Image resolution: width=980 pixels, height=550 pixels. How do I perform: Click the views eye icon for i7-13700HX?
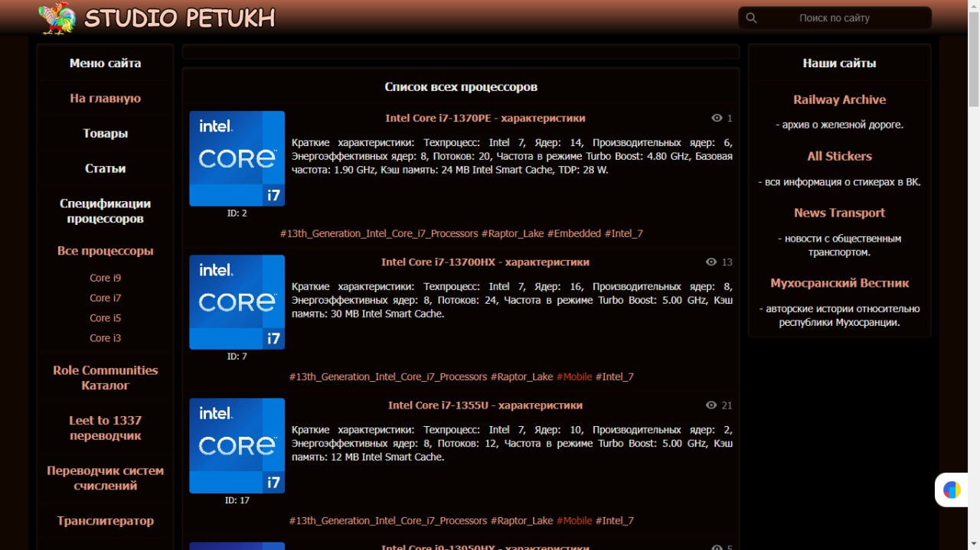[711, 262]
